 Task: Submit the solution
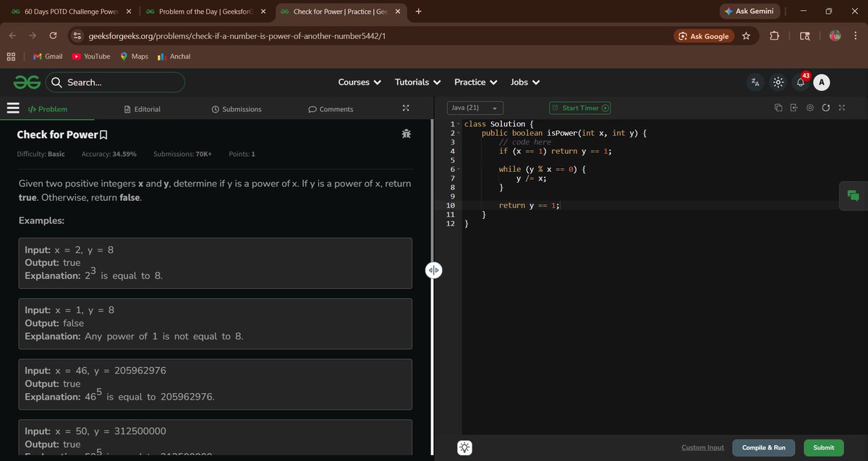point(823,447)
